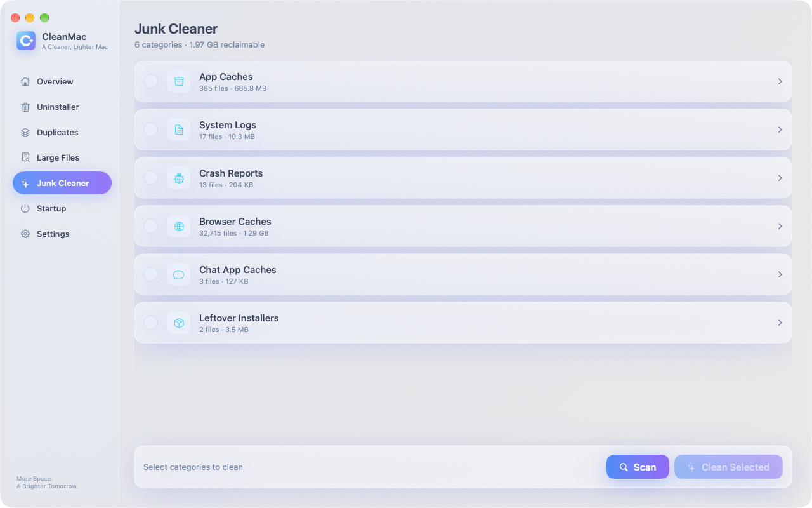
Task: Click the Chat App Caches speech bubble icon
Action: pos(179,274)
